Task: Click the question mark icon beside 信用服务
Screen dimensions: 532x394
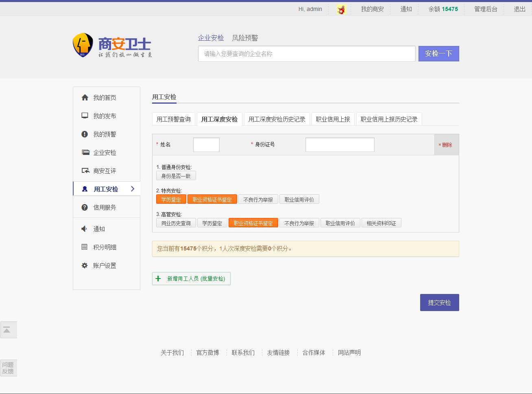Action: click(85, 207)
